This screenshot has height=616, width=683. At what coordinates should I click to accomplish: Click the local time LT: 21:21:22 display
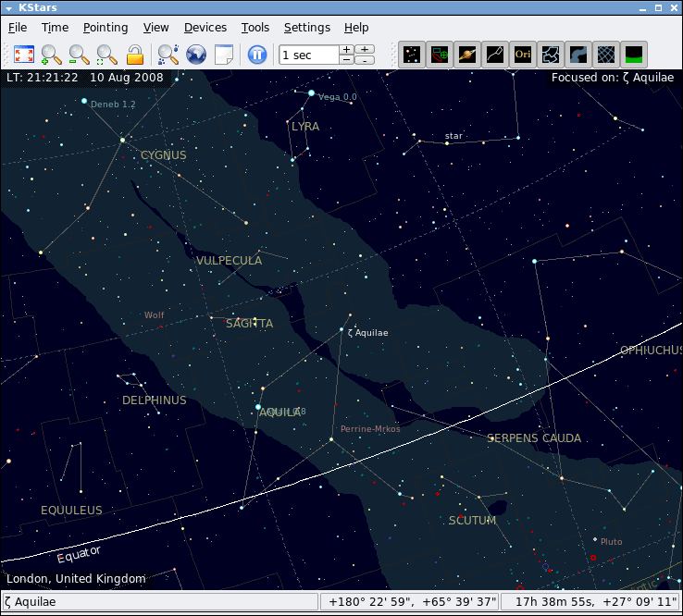click(43, 78)
